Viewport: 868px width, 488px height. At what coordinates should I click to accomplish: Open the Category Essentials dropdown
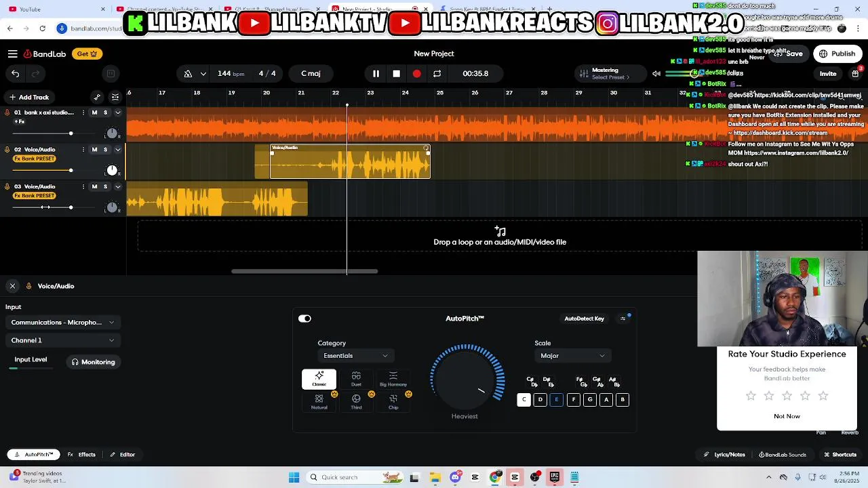(x=355, y=356)
